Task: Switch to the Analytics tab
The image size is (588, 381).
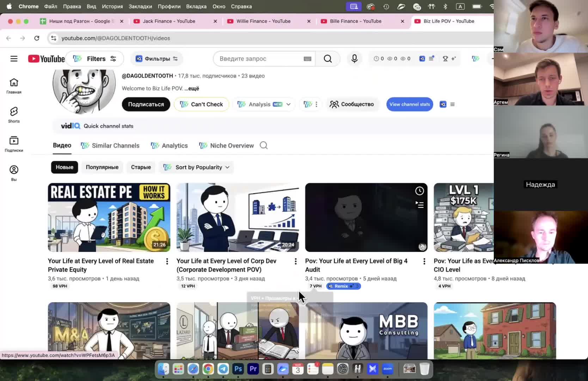Action: point(169,145)
